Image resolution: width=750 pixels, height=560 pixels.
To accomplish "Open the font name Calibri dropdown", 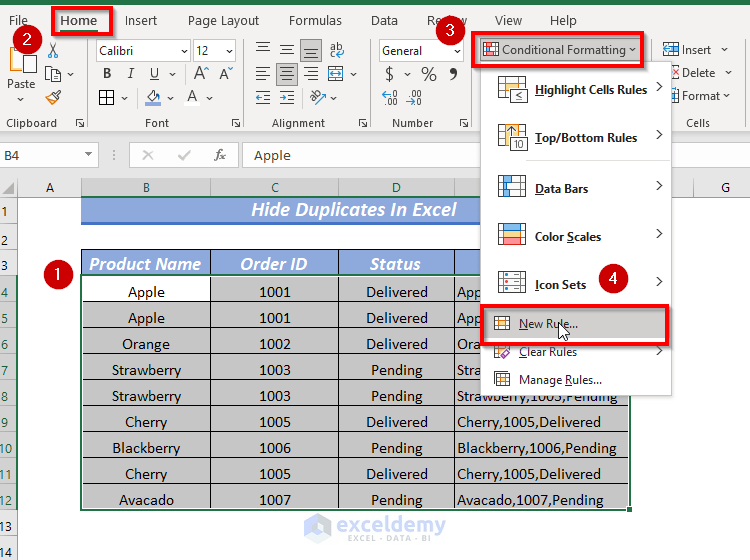I will pyautogui.click(x=184, y=51).
